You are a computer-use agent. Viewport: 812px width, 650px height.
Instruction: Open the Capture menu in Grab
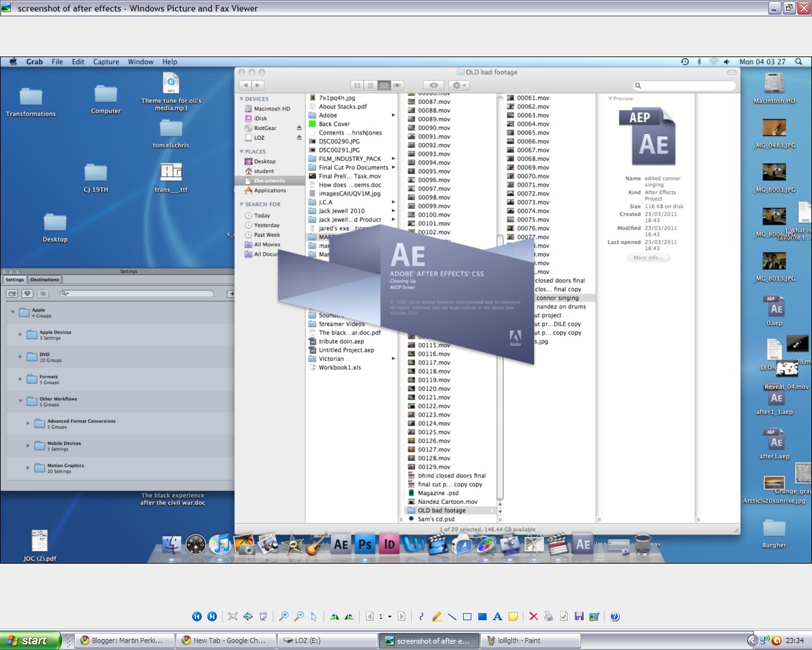[x=106, y=62]
